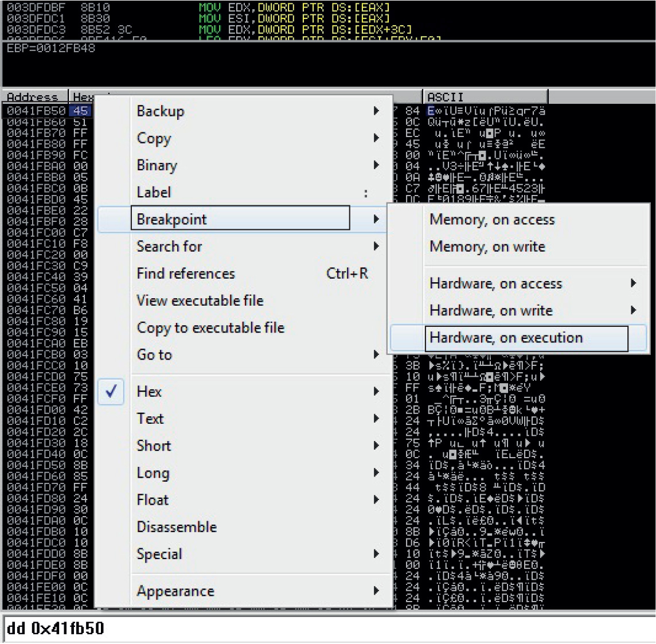Viewport: 656px width, 644px height.
Task: Set a Memory, on write breakpoint
Action: (x=519, y=247)
